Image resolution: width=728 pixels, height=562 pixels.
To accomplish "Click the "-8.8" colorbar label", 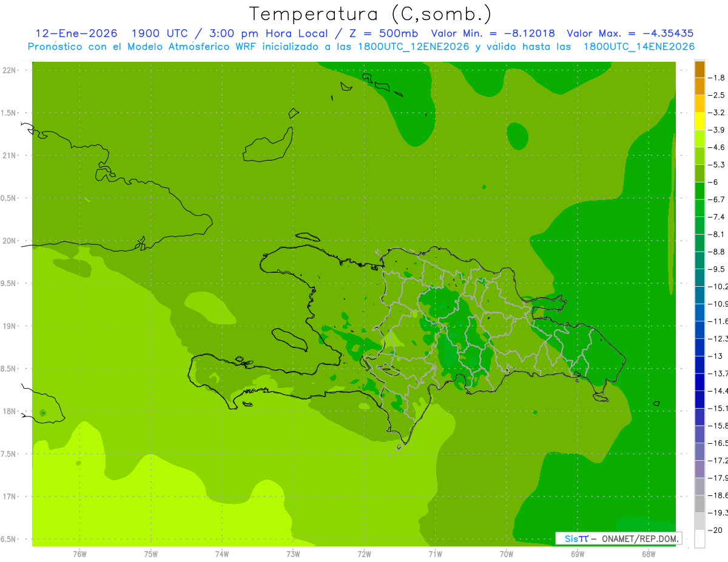I will tap(716, 252).
